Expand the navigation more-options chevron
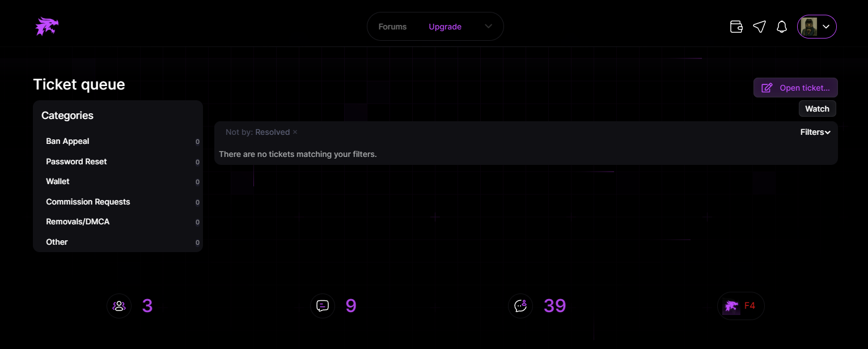 click(x=489, y=27)
